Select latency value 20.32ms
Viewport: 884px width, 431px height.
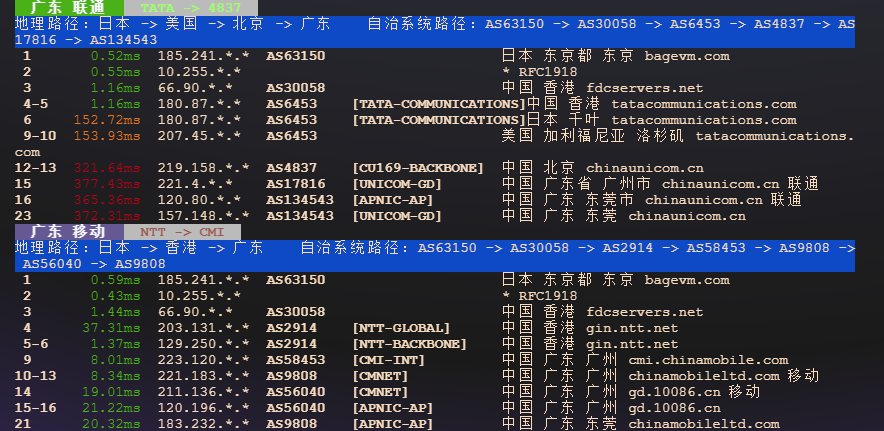(112, 424)
